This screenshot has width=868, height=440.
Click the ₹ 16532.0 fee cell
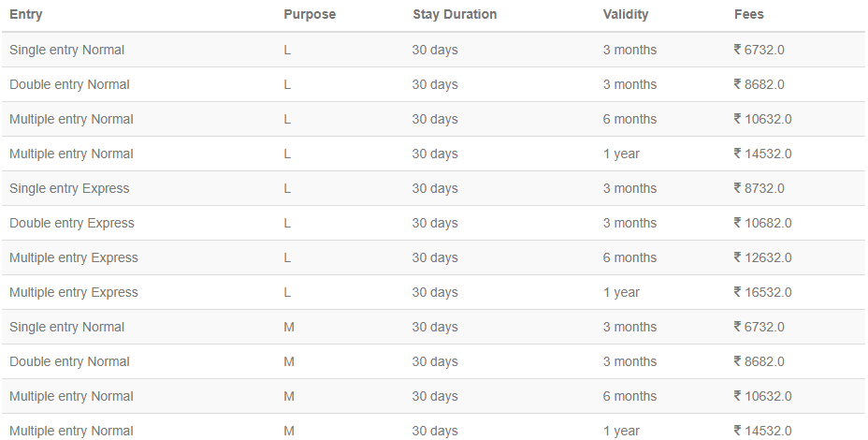click(763, 293)
